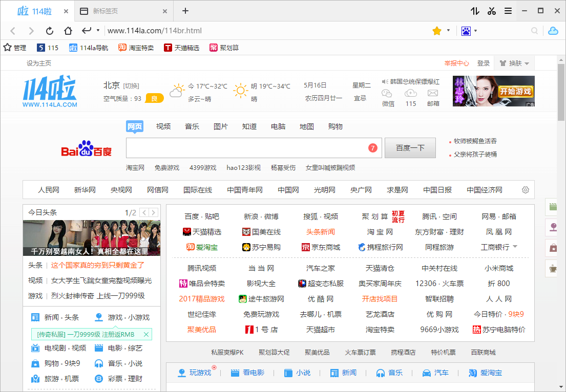The width and height of the screenshot is (566, 392).
Task: Click the page vertical scrollbar thumb
Action: pyautogui.click(x=561, y=92)
